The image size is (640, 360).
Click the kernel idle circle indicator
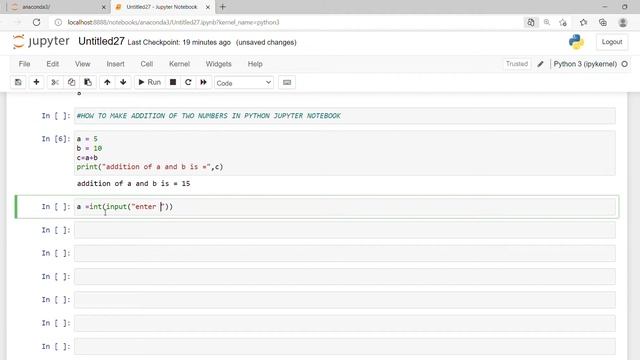click(624, 64)
